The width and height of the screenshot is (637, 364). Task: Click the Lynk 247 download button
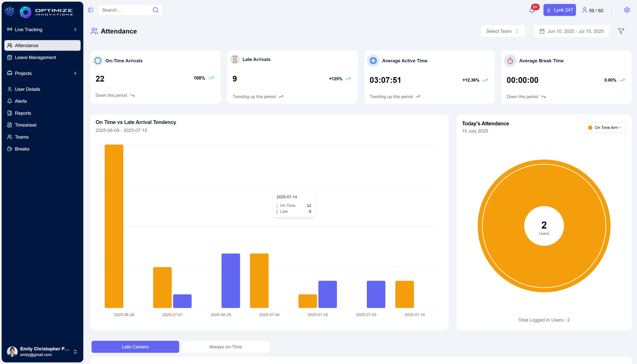point(559,10)
